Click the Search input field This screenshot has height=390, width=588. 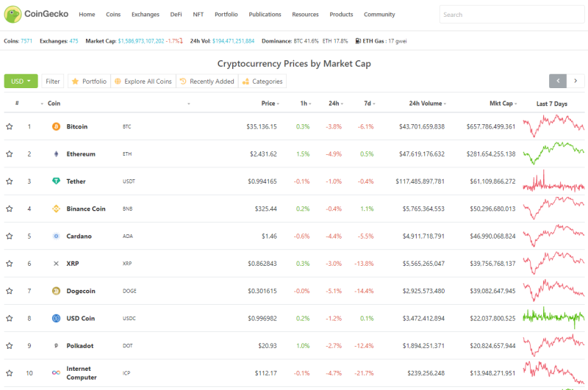pos(512,15)
